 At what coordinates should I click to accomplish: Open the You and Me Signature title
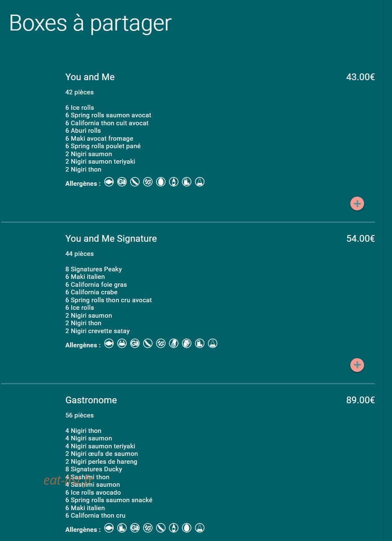[x=111, y=239]
